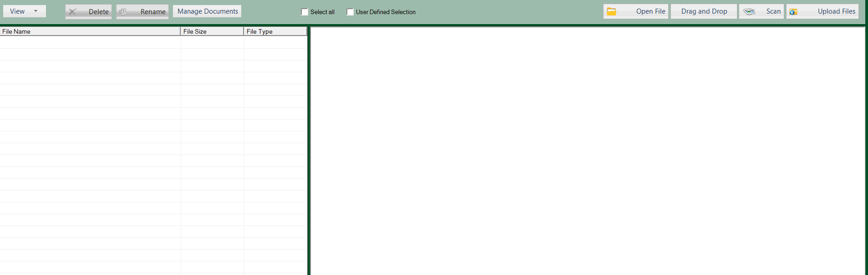Click the upload icon beside Upload Files
Image resolution: width=868 pixels, height=275 pixels.
pyautogui.click(x=793, y=12)
